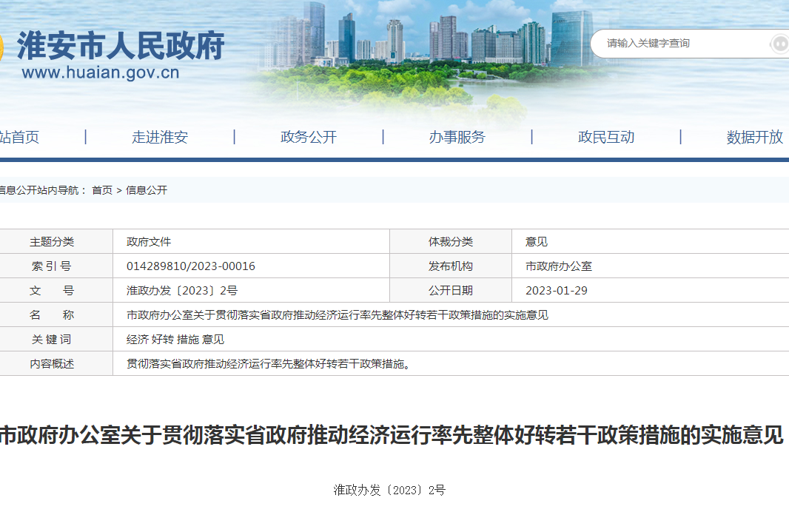
Task: Open the 站首页 navigation item
Action: click(x=19, y=137)
